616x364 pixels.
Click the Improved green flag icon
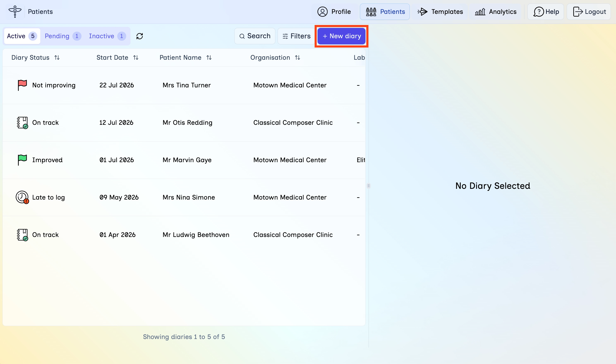22,160
